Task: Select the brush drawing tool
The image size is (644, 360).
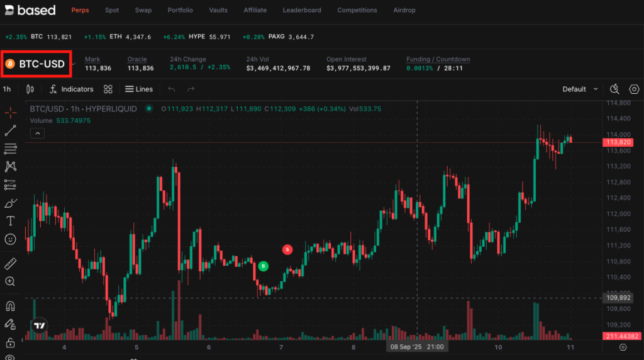Action: point(10,203)
